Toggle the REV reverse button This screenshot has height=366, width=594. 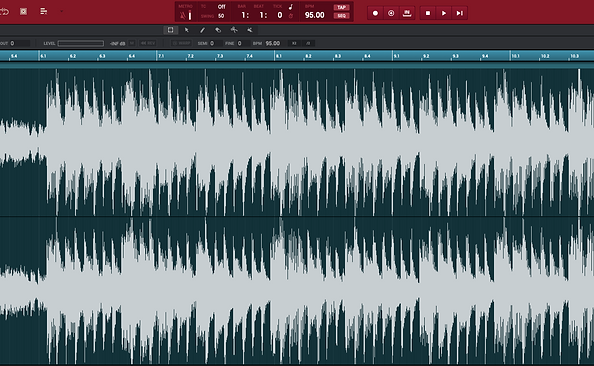click(x=148, y=43)
